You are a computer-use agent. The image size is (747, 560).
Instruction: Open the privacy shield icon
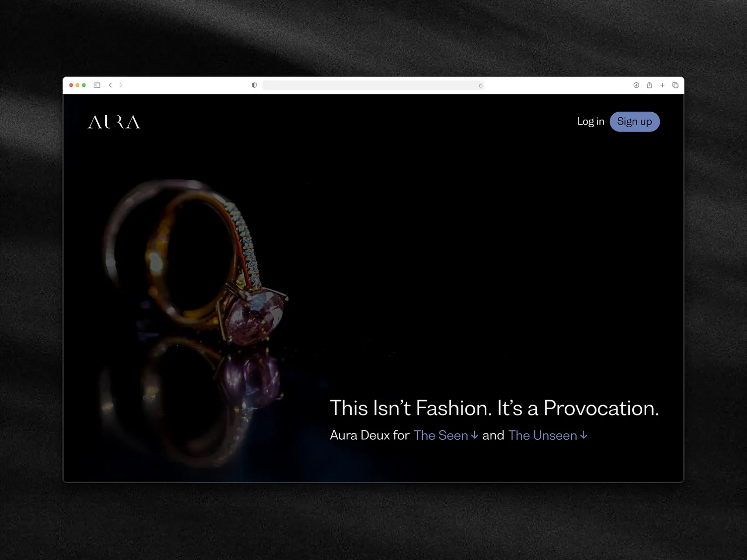pyautogui.click(x=254, y=85)
